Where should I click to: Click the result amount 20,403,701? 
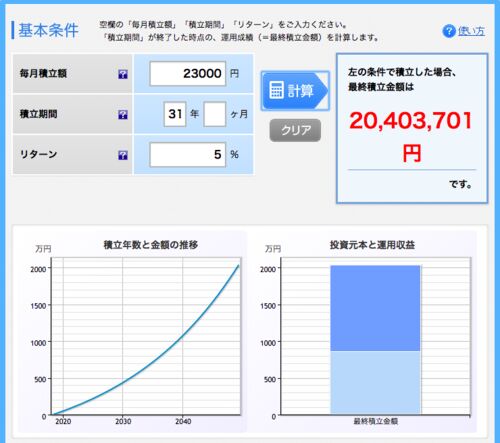click(411, 121)
